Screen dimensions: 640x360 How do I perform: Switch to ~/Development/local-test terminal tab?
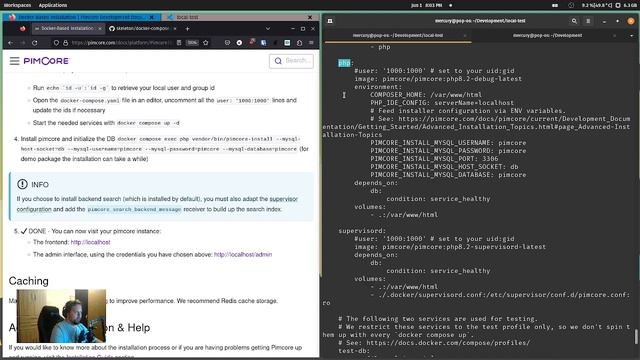398,36
